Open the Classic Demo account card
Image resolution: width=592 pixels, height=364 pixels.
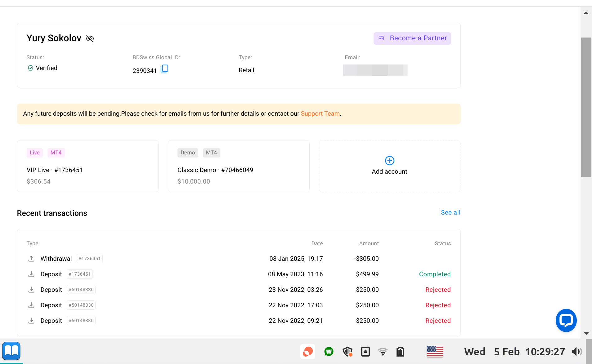click(238, 166)
